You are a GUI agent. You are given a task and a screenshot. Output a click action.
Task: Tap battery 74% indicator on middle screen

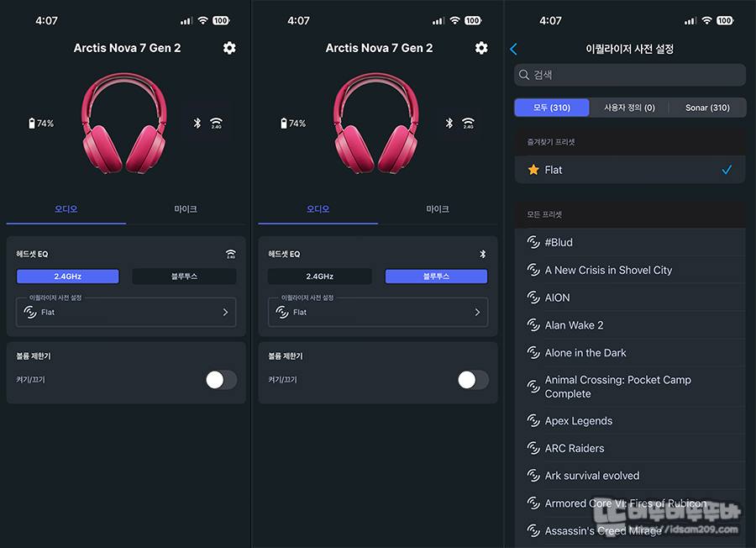[293, 124]
